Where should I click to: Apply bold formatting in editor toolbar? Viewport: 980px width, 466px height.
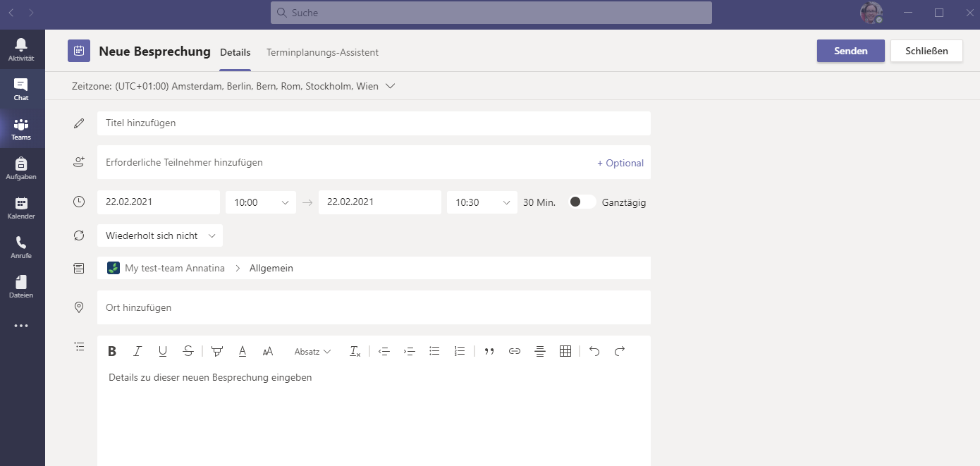click(112, 351)
